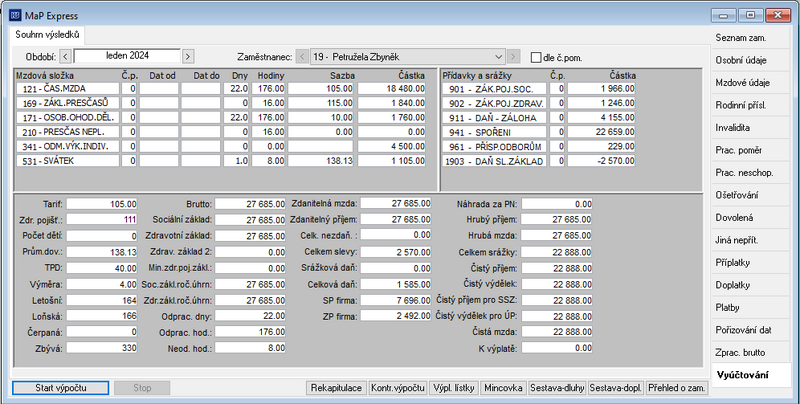Viewport: 800px width, 404px height.
Task: Switch to Ošetřování side tab
Action: [751, 195]
